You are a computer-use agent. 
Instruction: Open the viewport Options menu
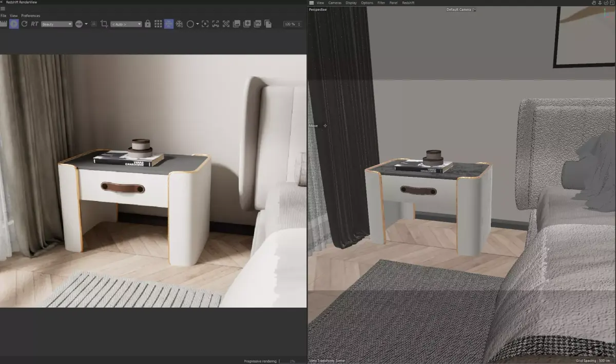[367, 3]
